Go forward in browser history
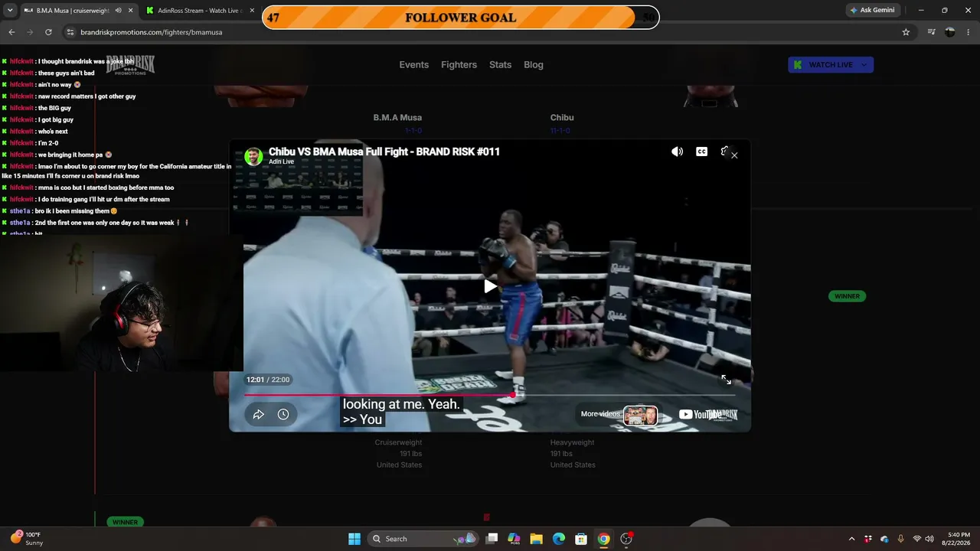 30,32
